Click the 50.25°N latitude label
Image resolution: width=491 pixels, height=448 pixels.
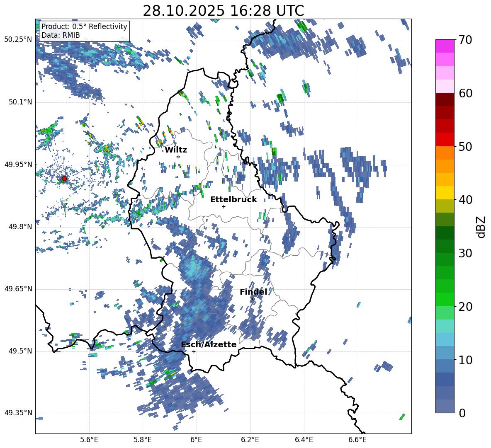[x=18, y=40]
